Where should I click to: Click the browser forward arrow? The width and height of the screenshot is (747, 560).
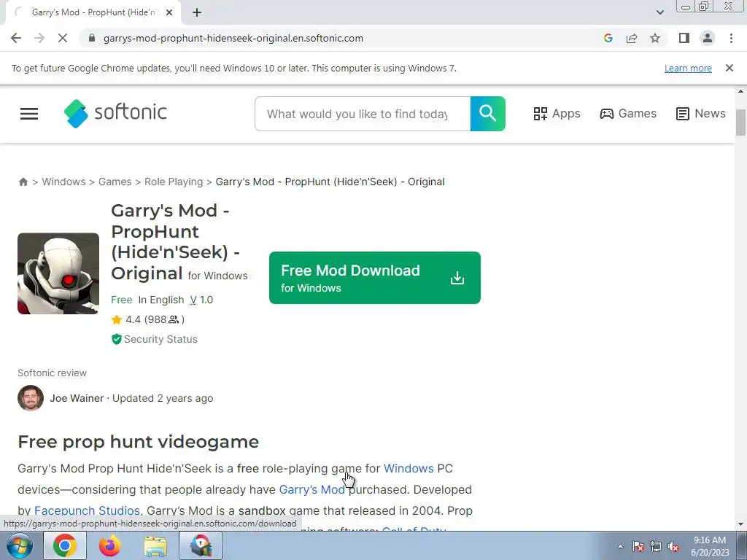pyautogui.click(x=39, y=38)
